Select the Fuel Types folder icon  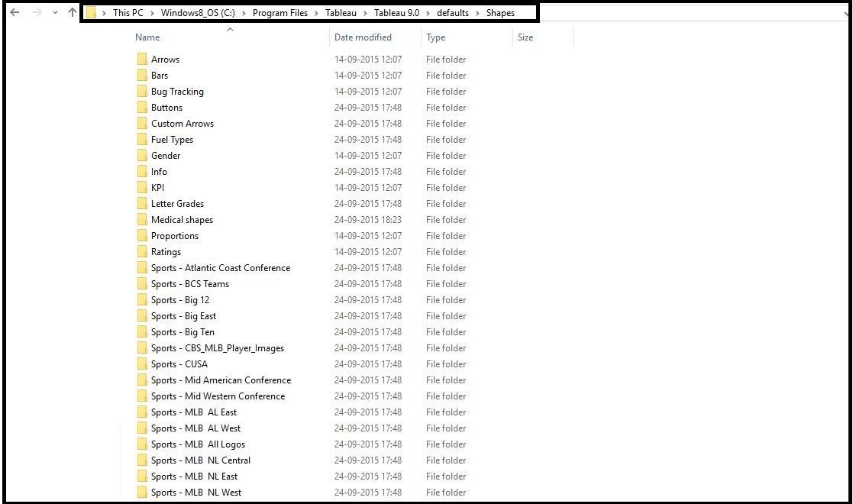142,139
